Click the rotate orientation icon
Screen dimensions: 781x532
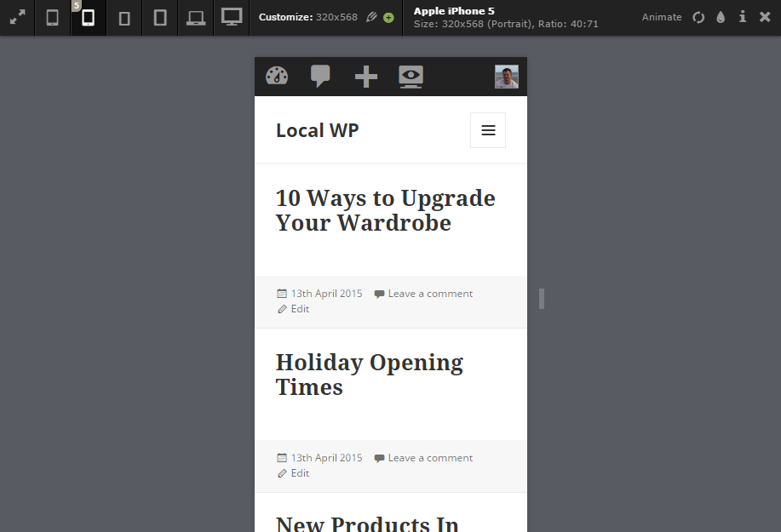(698, 17)
